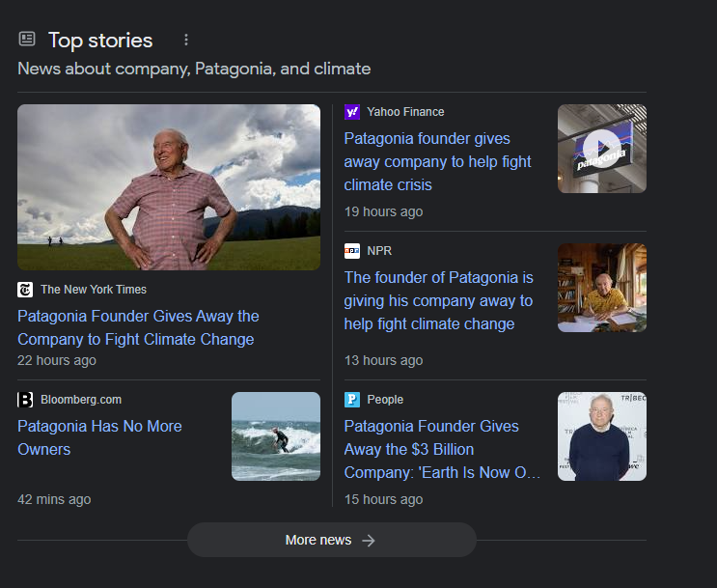
Task: Click the More news button
Action: point(332,540)
